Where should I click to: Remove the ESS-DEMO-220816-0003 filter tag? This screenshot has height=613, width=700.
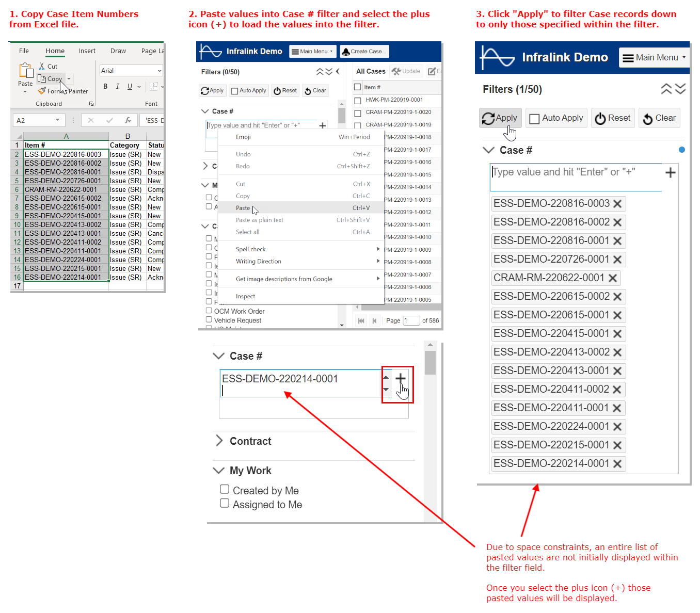pyautogui.click(x=617, y=204)
